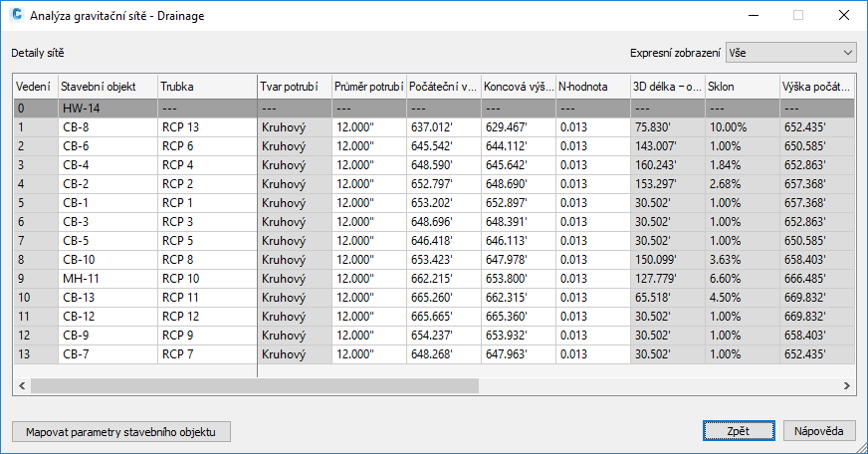Click the Počáteční v... column header
The height and width of the screenshot is (454, 868).
(x=444, y=87)
